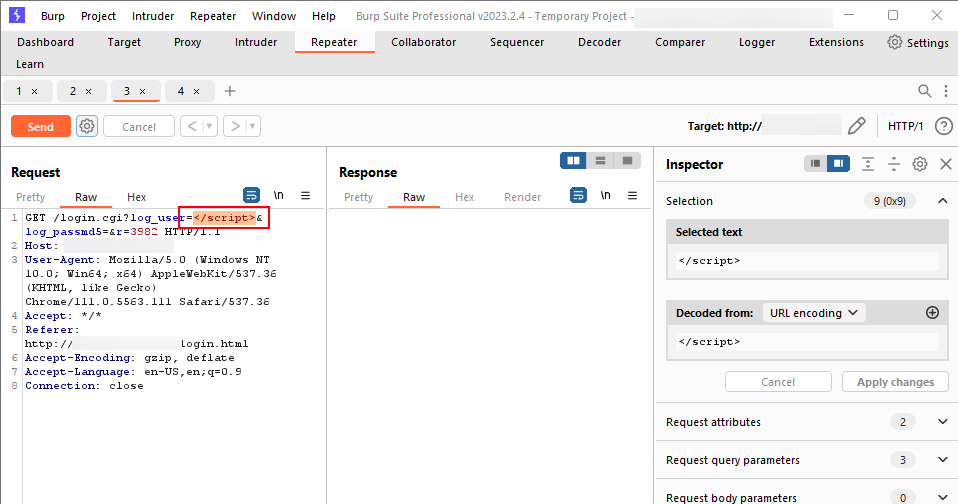The width and height of the screenshot is (958, 504).
Task: Switch to the Collaborator tab
Action: [x=423, y=42]
